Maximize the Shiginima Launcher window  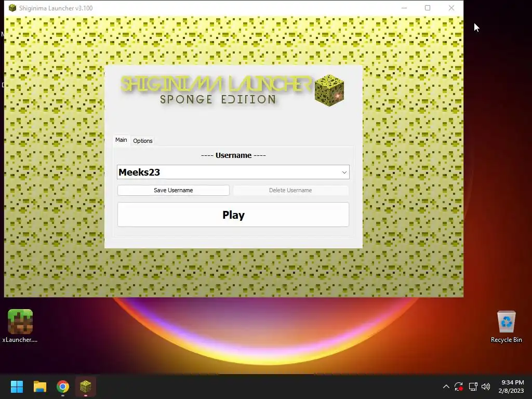tap(428, 8)
